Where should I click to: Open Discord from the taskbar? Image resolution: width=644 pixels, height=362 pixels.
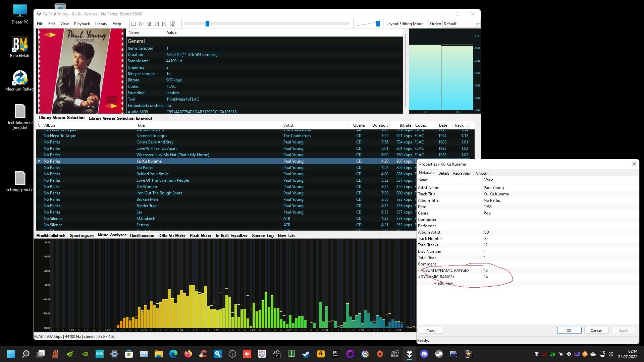click(424, 354)
